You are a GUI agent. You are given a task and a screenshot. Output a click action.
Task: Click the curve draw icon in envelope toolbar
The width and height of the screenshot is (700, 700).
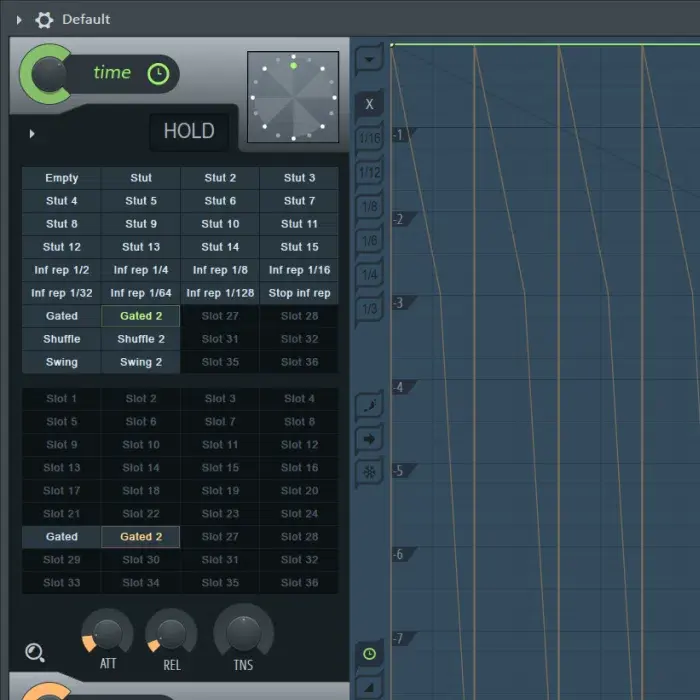point(369,405)
